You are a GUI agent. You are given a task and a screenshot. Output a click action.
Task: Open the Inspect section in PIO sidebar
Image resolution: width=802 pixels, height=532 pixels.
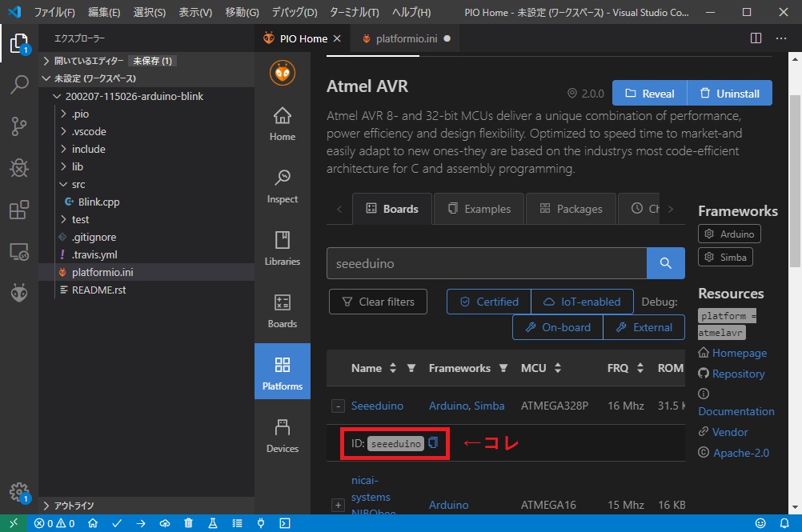point(283,186)
